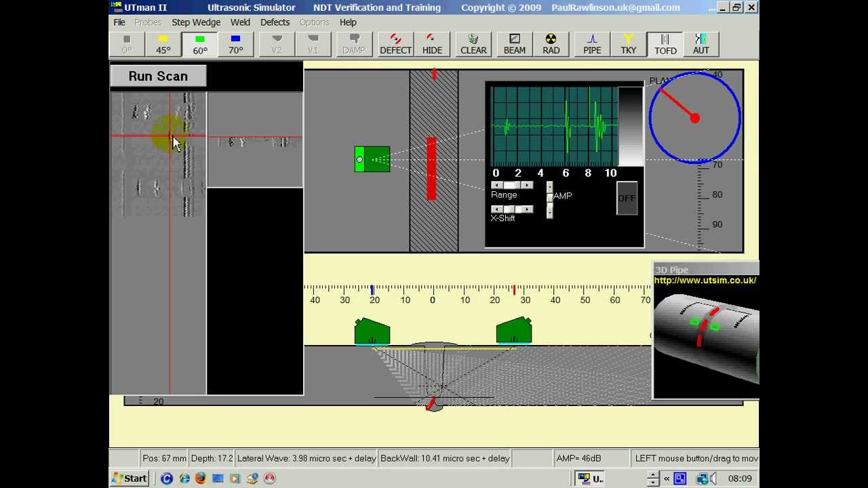Increase AMP with up arrow
This screenshot has height=488, width=868.
pos(549,186)
